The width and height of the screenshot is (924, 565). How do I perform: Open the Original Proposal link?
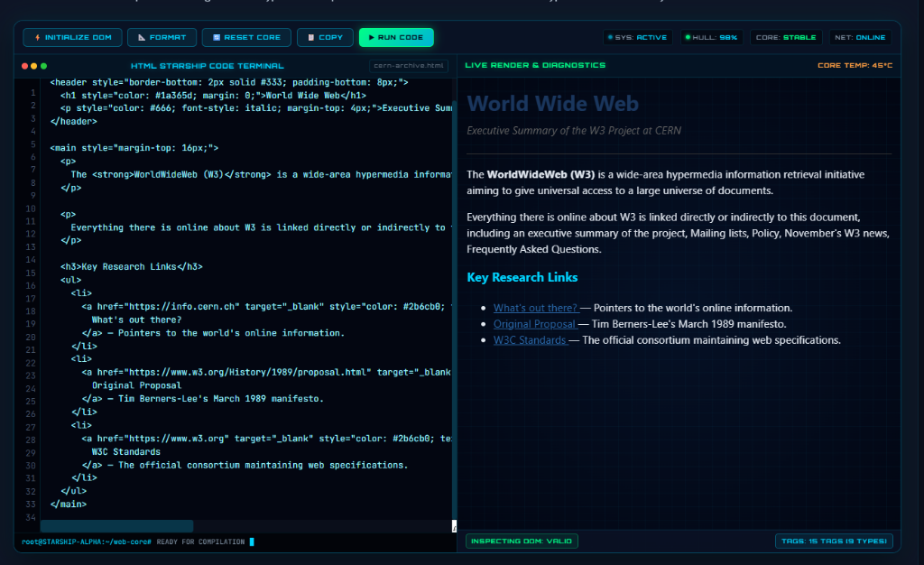534,324
